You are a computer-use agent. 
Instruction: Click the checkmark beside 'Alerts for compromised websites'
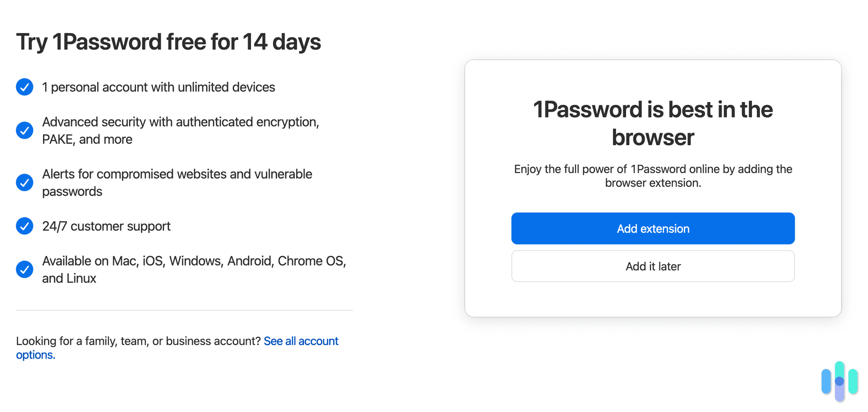point(24,182)
